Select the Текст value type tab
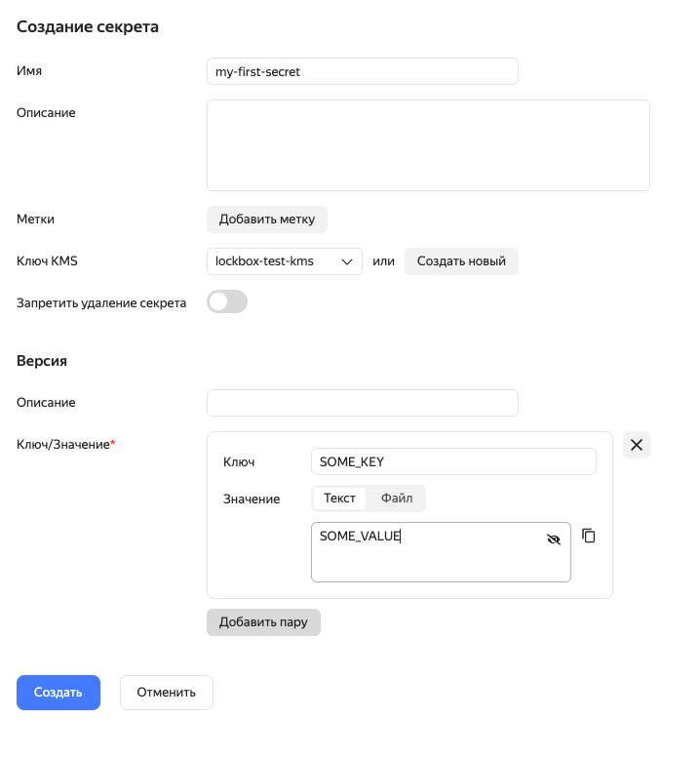 pos(339,499)
